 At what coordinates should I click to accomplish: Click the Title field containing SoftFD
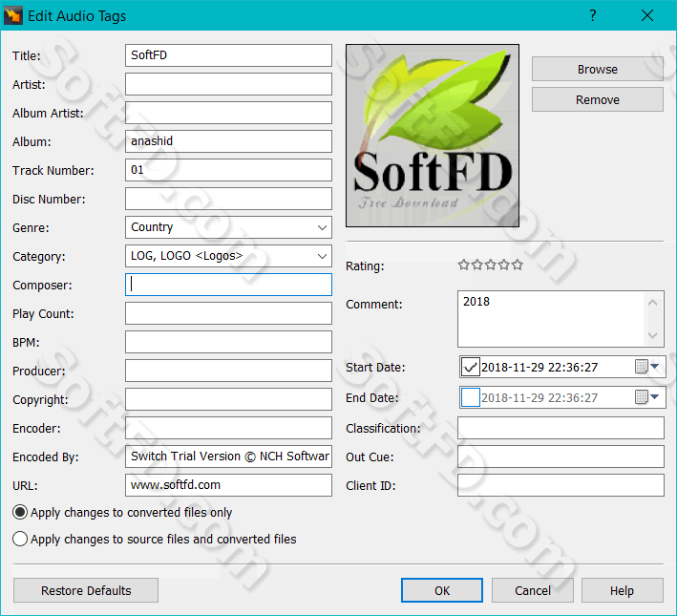(x=228, y=55)
